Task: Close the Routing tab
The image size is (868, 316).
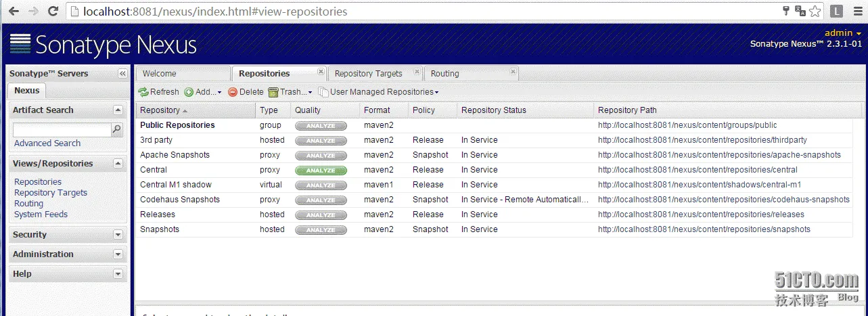Action: (x=513, y=71)
